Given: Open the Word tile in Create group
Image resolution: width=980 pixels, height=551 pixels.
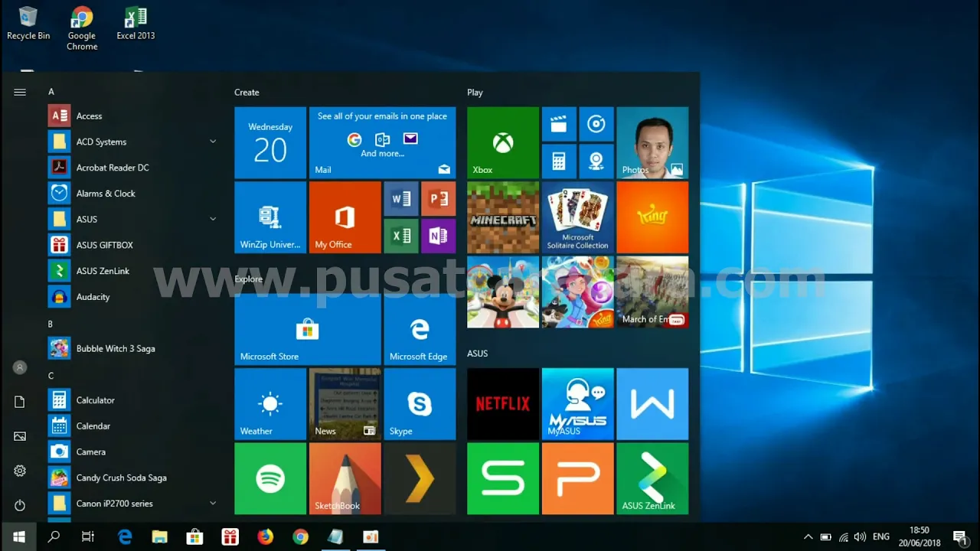Looking at the screenshot, I should (401, 199).
